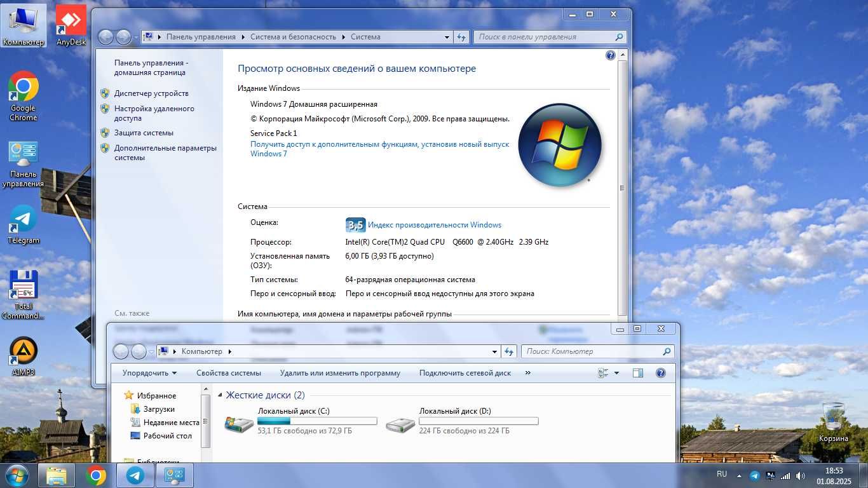Click the D: drive free space bar
The width and height of the screenshot is (868, 488).
click(x=478, y=421)
